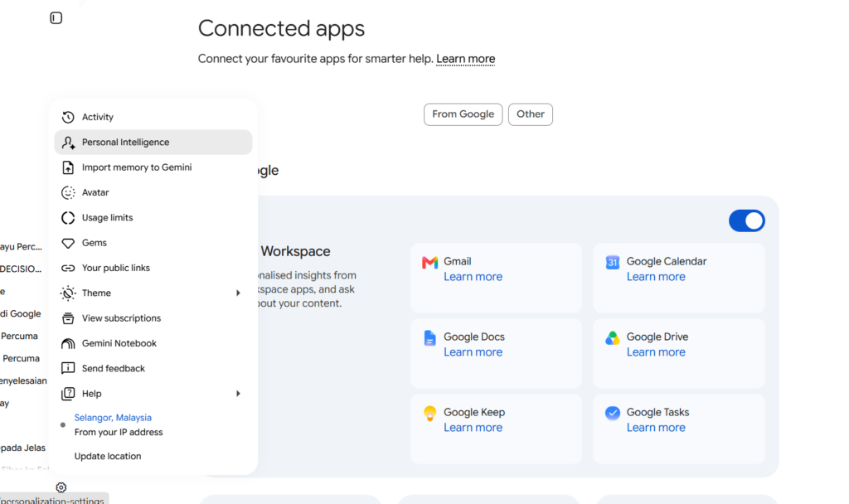Select the 'enyelesaian' chat entry
The height and width of the screenshot is (504, 849).
pos(23,380)
